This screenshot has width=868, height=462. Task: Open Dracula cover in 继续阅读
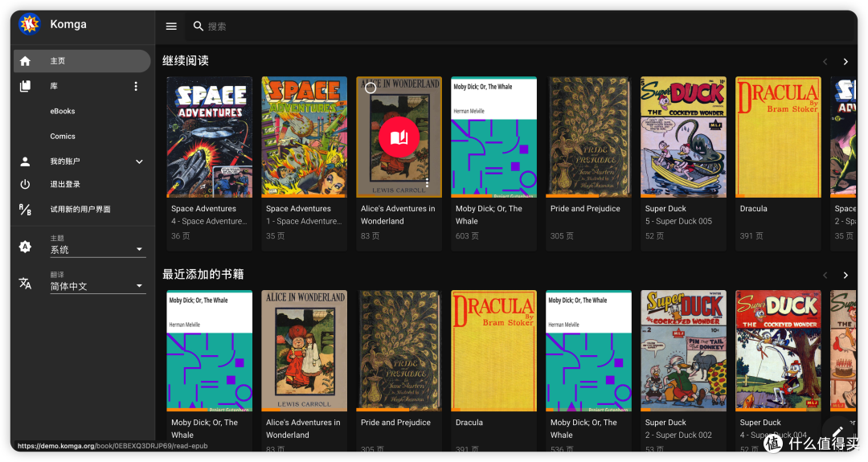(x=778, y=137)
